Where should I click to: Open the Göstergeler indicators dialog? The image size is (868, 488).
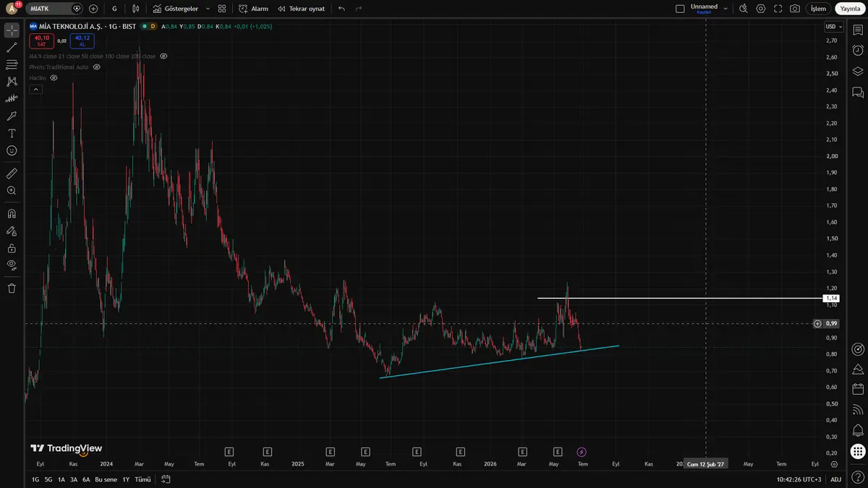pyautogui.click(x=176, y=9)
